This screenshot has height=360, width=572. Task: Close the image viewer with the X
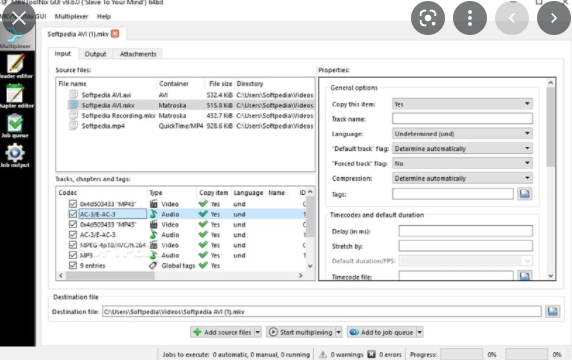[19, 18]
